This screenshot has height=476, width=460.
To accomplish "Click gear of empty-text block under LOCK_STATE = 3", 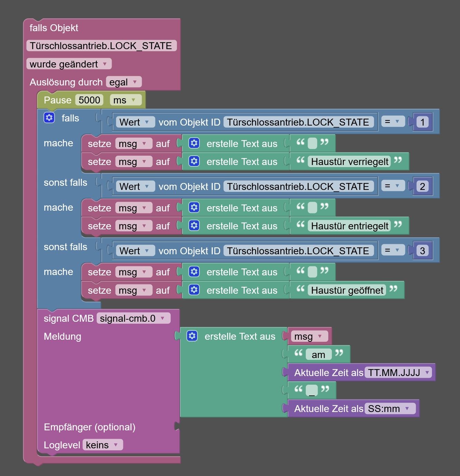I will pyautogui.click(x=194, y=272).
